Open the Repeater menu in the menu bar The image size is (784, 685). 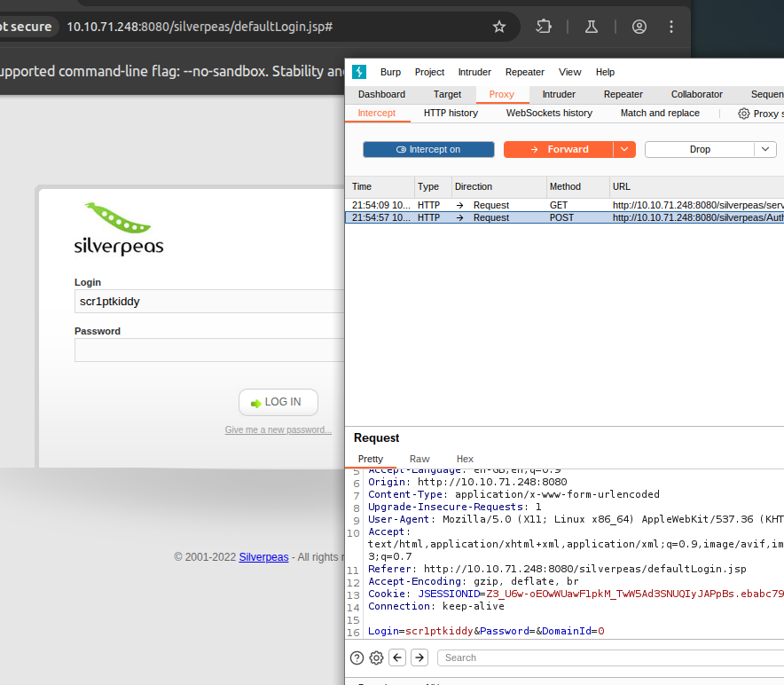(x=524, y=72)
